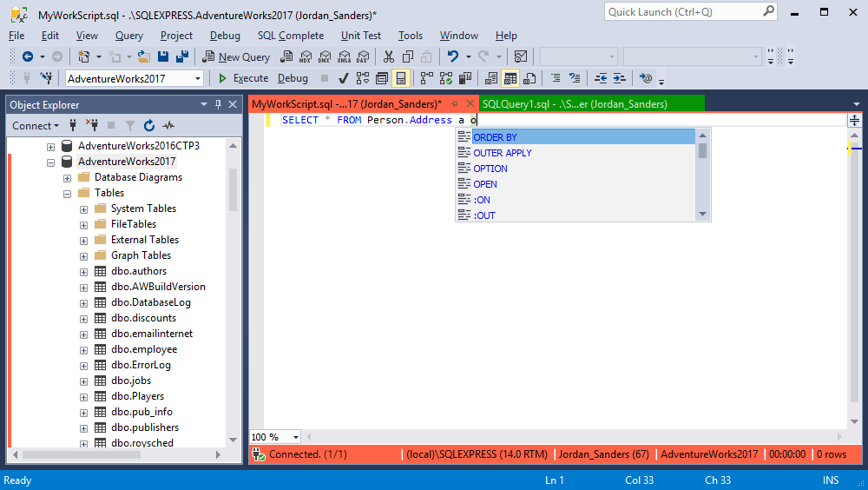
Task: Toggle Results to Grid output mode
Action: pyautogui.click(x=510, y=78)
